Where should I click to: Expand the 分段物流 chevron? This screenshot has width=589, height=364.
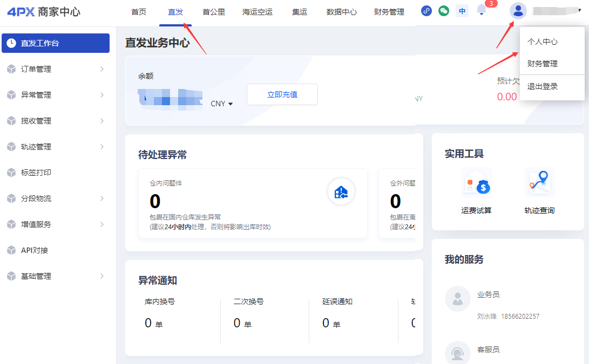[x=102, y=198]
